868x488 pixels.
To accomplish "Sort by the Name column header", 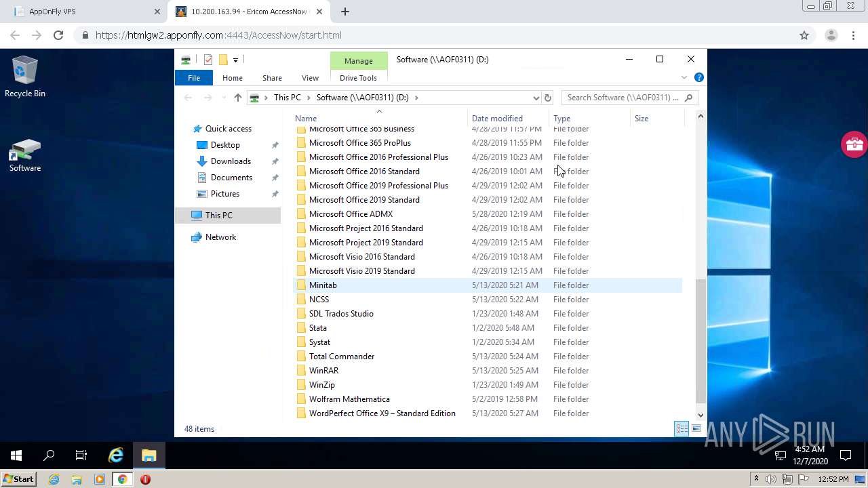I will pos(380,118).
